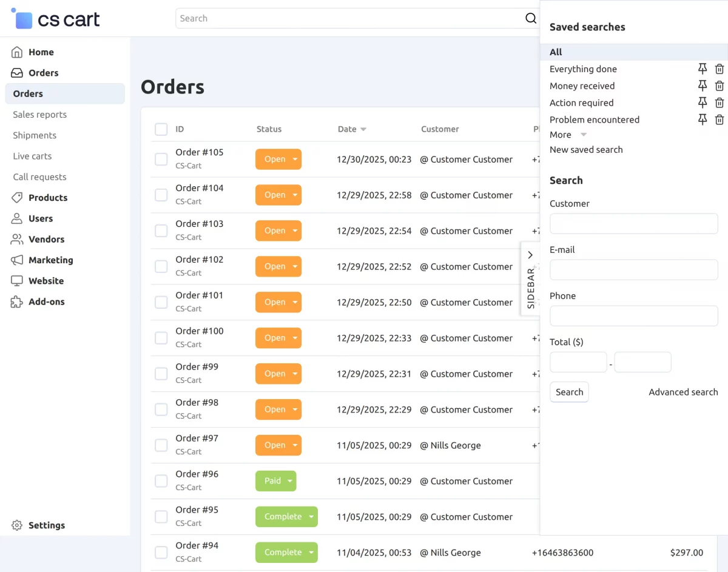Click the Add-ons puzzle icon
This screenshot has height=572, width=728.
[17, 302]
